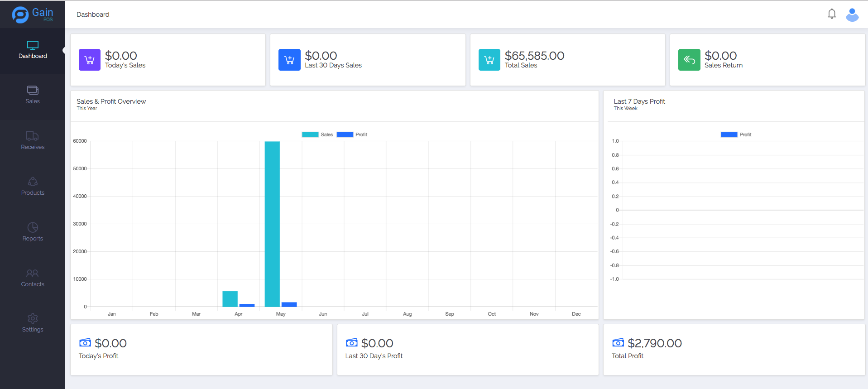Image resolution: width=868 pixels, height=389 pixels.
Task: Click the Gain POS logo
Action: [32, 14]
